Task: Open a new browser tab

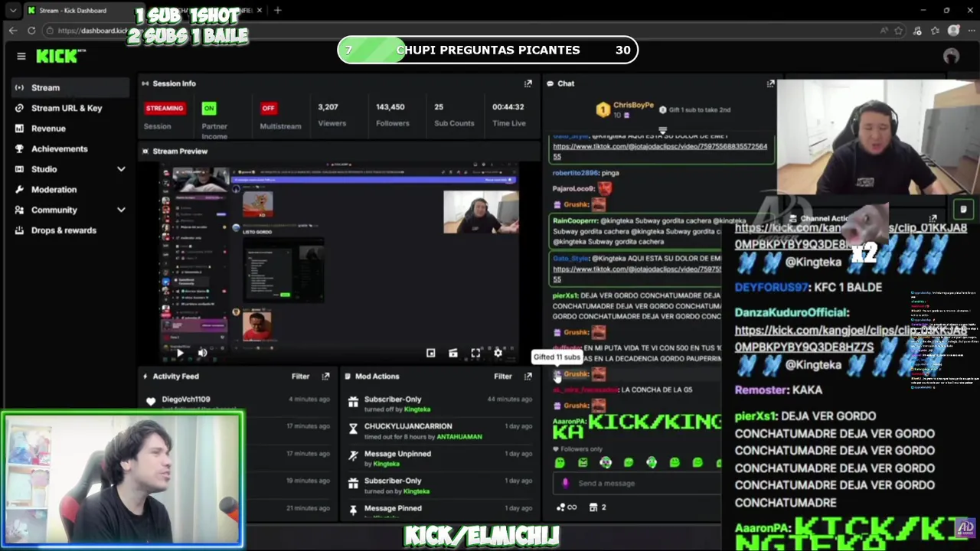Action: tap(278, 11)
